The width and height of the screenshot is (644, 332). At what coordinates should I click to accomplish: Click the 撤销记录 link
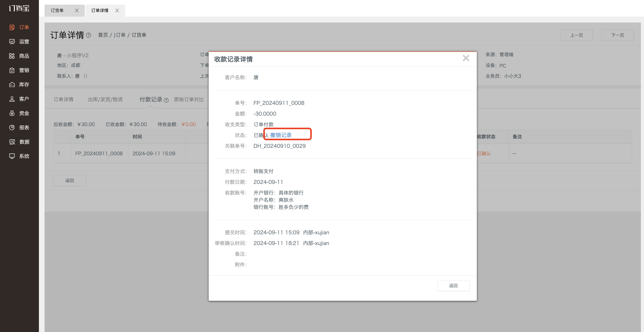281,135
